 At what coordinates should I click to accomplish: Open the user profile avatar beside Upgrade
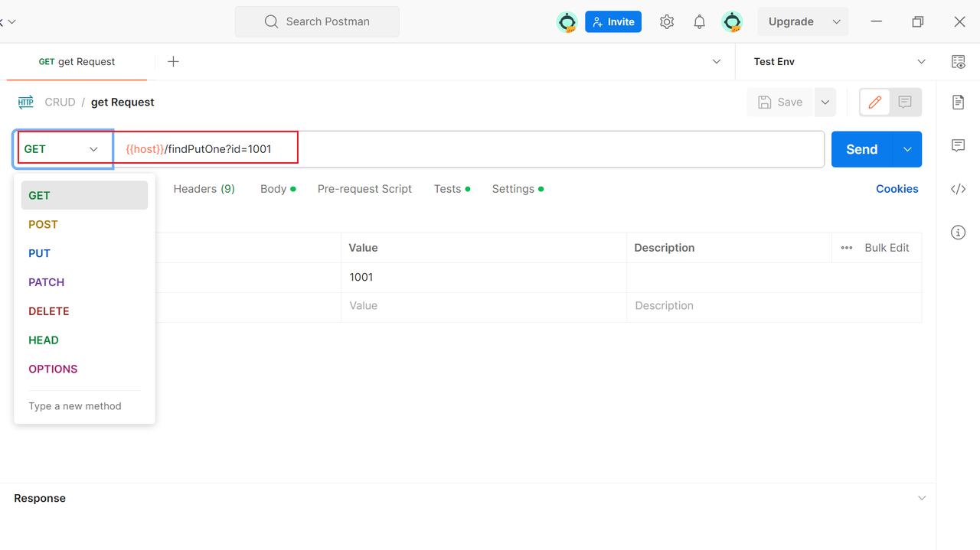732,22
